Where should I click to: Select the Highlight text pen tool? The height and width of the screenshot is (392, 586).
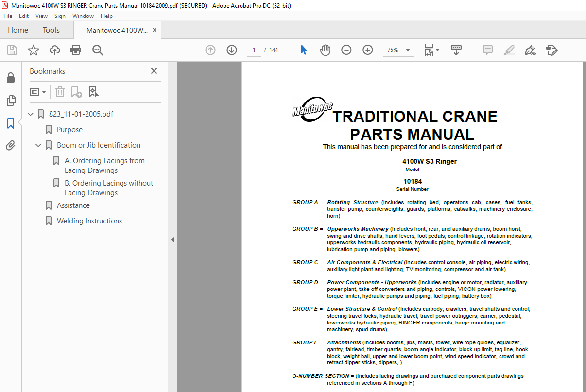509,50
